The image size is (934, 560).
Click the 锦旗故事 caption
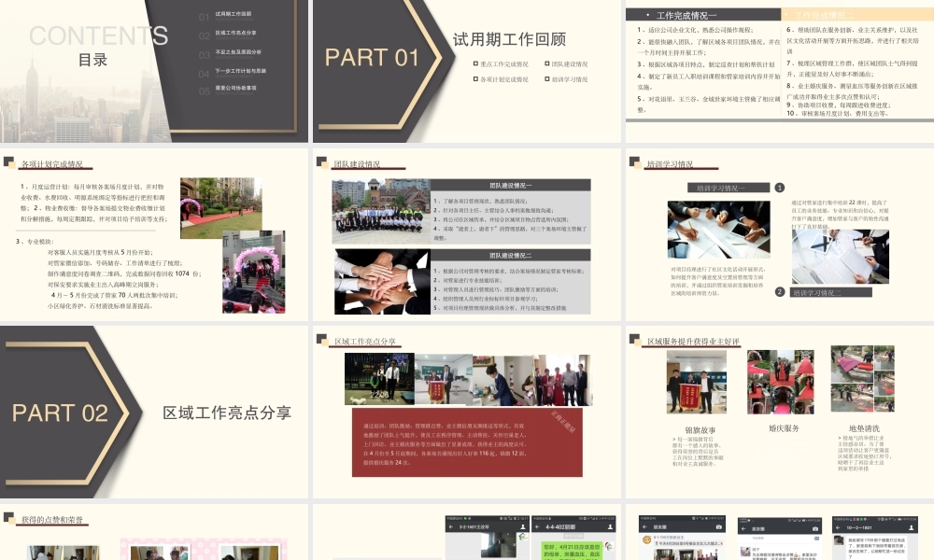coord(700,429)
